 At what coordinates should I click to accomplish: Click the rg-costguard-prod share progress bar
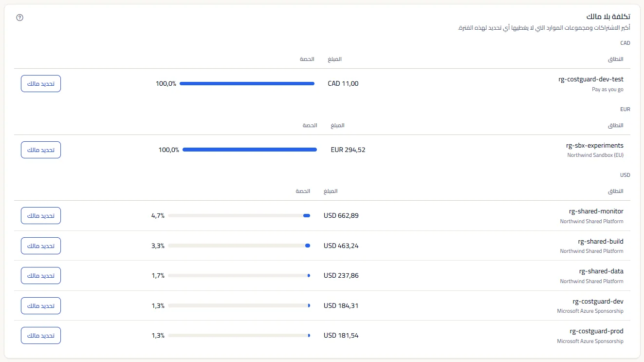click(x=239, y=335)
